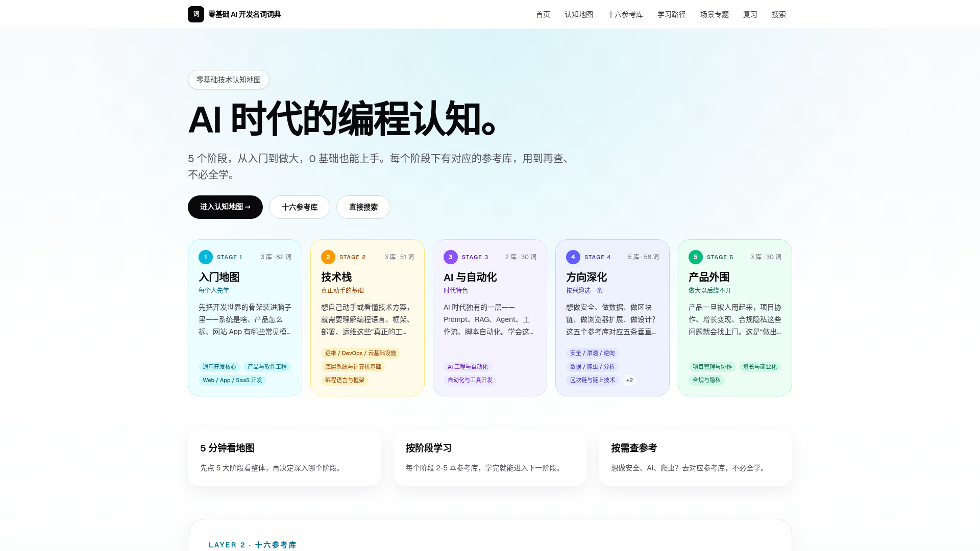Select 数据 / 爬虫 / 分析 tag
The height and width of the screenshot is (551, 980).
593,367
